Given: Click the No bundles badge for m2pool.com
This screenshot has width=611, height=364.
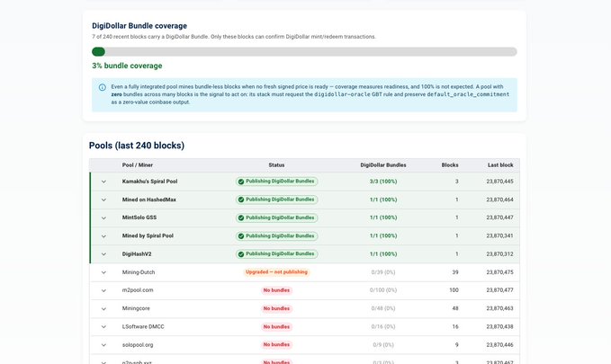Looking at the screenshot, I should [276, 290].
